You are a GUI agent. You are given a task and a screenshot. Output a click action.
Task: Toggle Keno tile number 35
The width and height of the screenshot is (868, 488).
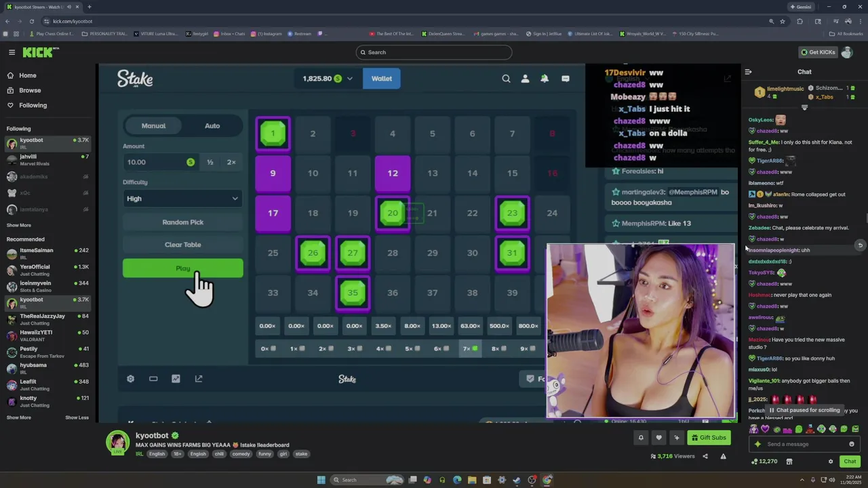[353, 293]
